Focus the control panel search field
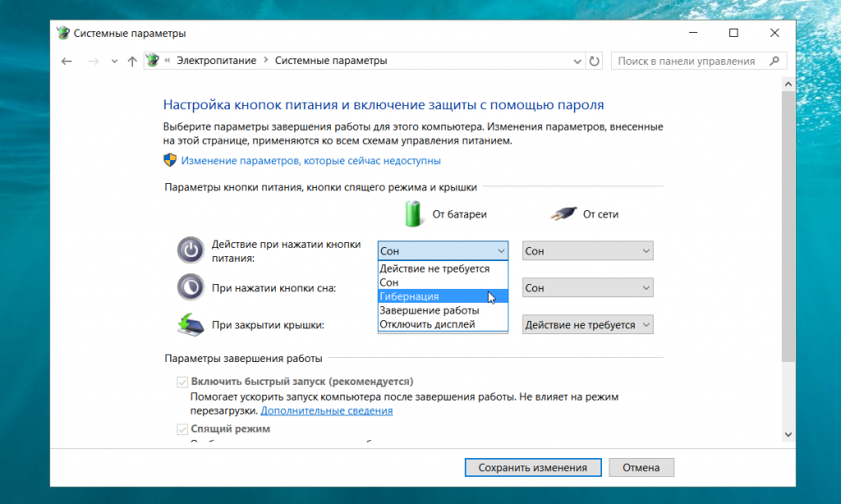841x504 pixels. coord(698,61)
